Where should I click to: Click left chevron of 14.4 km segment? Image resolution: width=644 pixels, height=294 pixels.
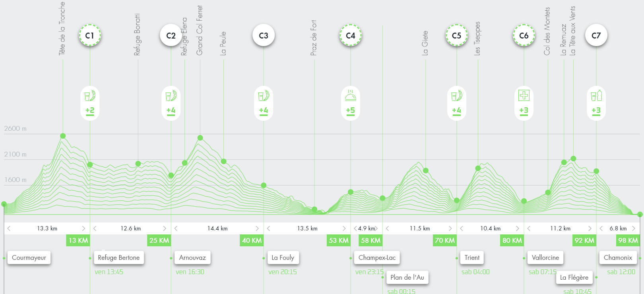(x=176, y=228)
